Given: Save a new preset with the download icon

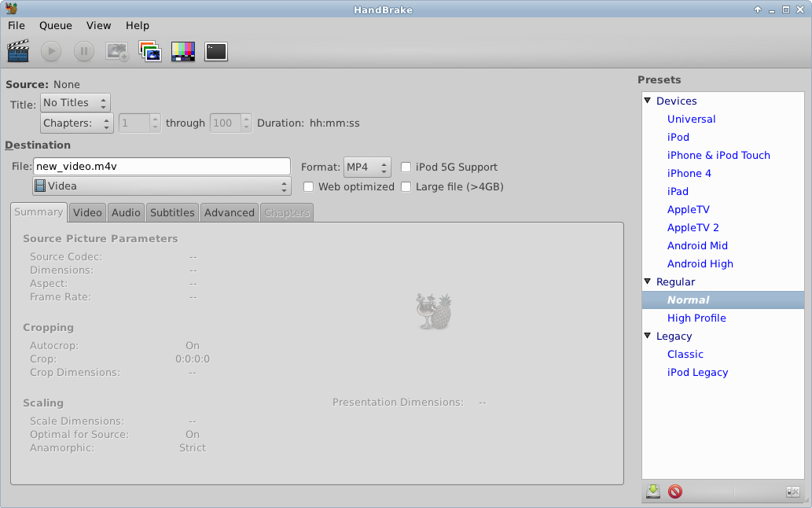Looking at the screenshot, I should point(653,491).
